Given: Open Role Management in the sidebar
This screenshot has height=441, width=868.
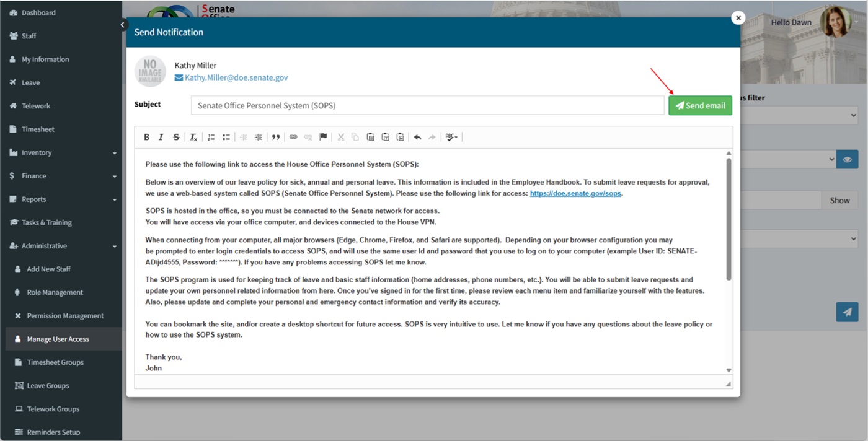Looking at the screenshot, I should [55, 292].
